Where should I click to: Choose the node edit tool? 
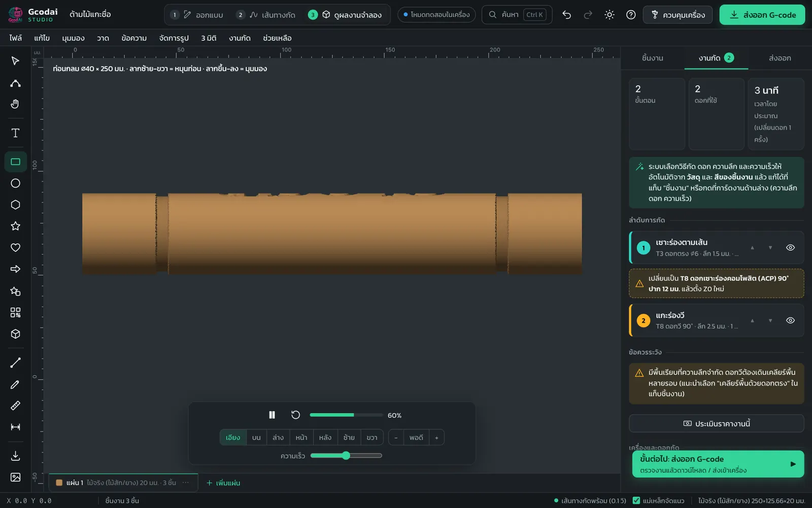tap(15, 83)
